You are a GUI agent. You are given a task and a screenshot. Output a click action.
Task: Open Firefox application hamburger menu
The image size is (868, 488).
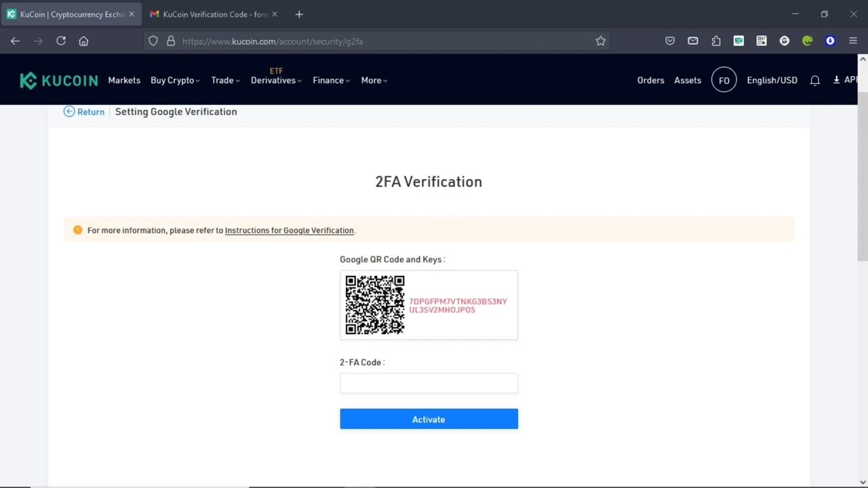click(853, 41)
